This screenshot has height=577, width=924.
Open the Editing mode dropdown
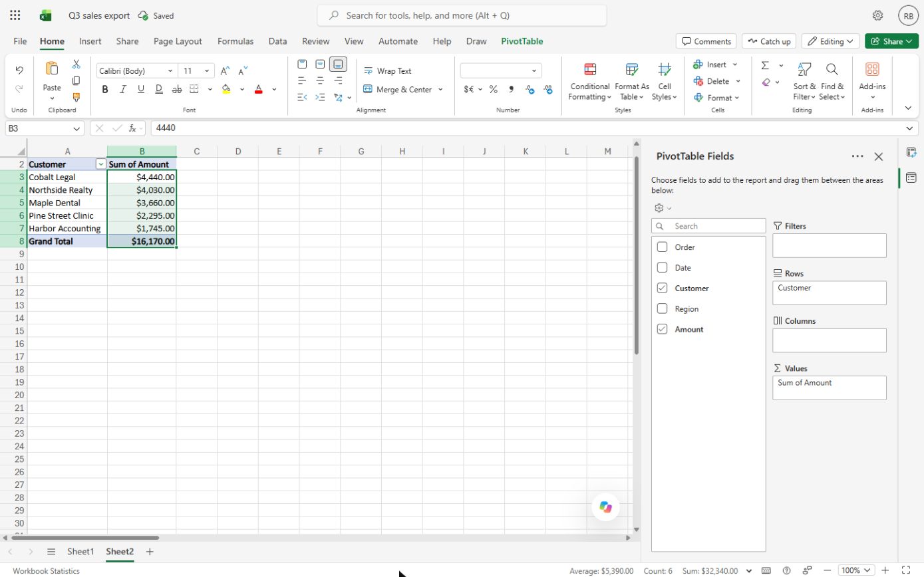coord(830,41)
